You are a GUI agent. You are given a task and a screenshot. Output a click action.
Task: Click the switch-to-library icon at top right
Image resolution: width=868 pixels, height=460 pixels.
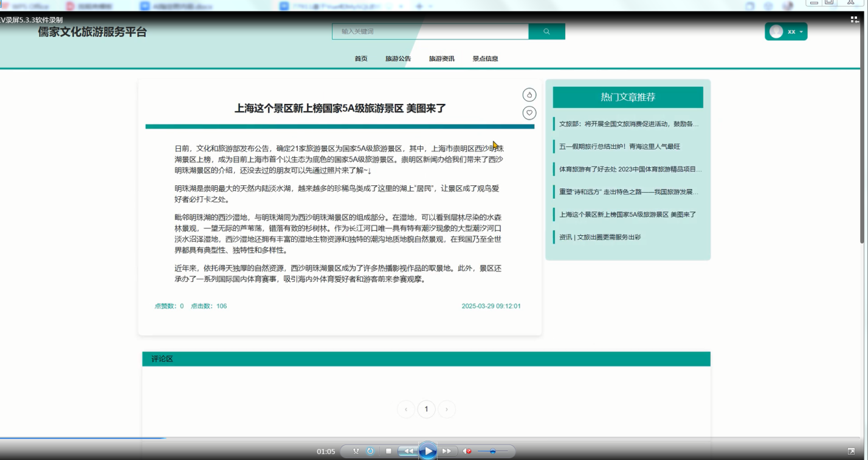(x=855, y=19)
